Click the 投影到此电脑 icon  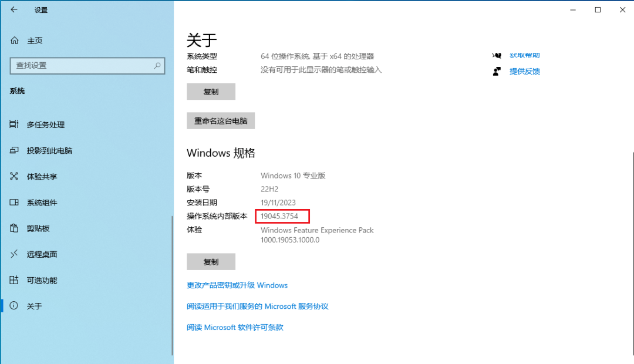pos(14,150)
